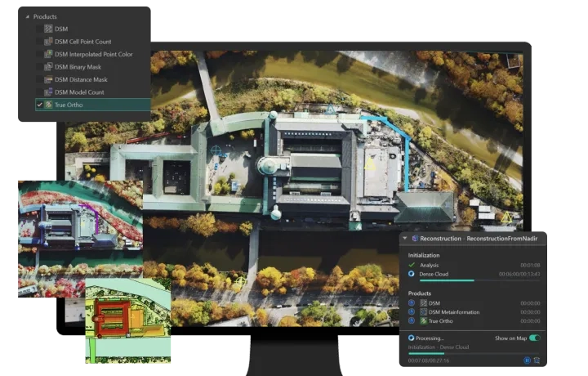Click the 'DSM' label in Reconstruction panel

pyautogui.click(x=434, y=303)
